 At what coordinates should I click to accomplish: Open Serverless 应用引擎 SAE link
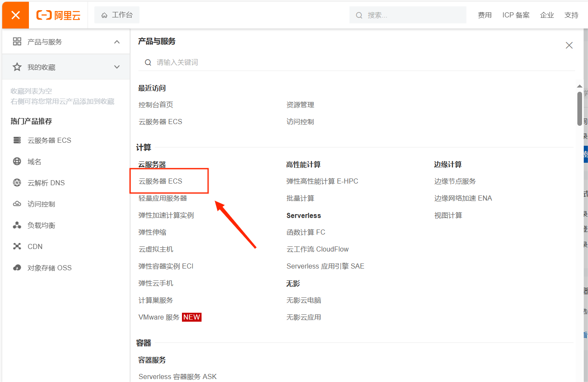pos(325,266)
